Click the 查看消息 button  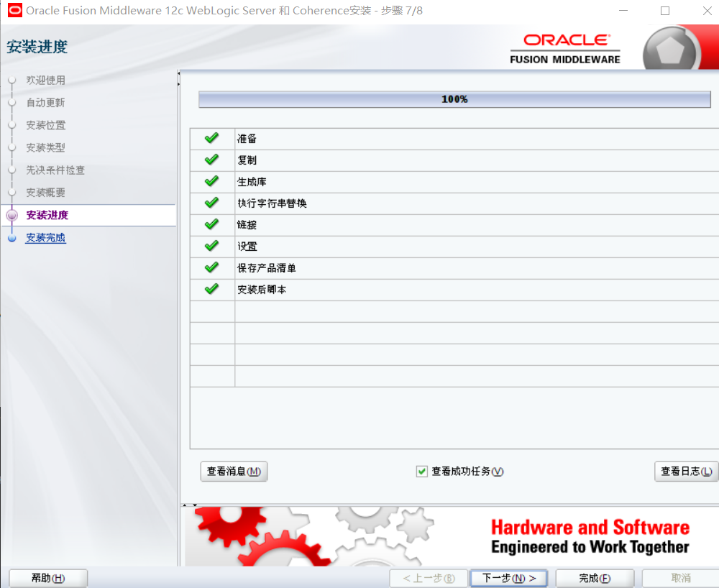pyautogui.click(x=234, y=472)
